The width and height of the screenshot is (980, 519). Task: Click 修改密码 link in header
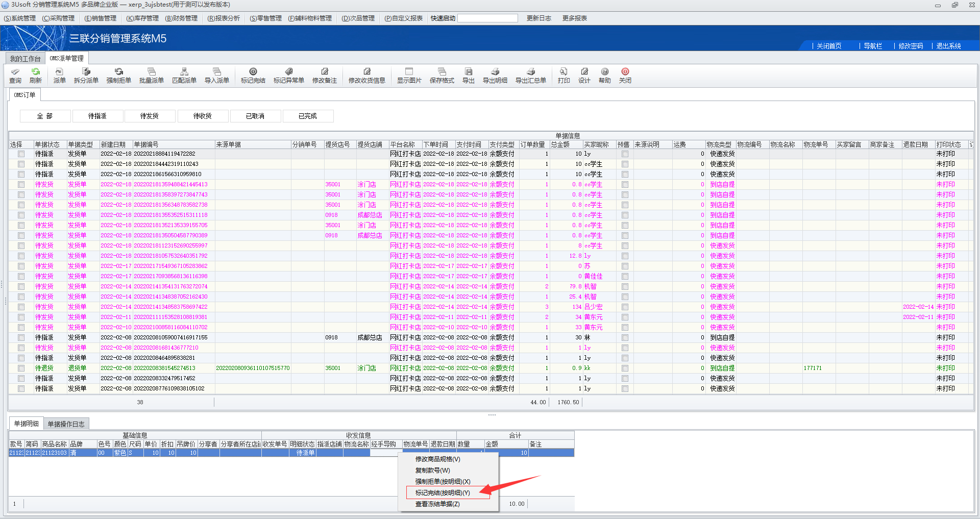click(x=911, y=46)
